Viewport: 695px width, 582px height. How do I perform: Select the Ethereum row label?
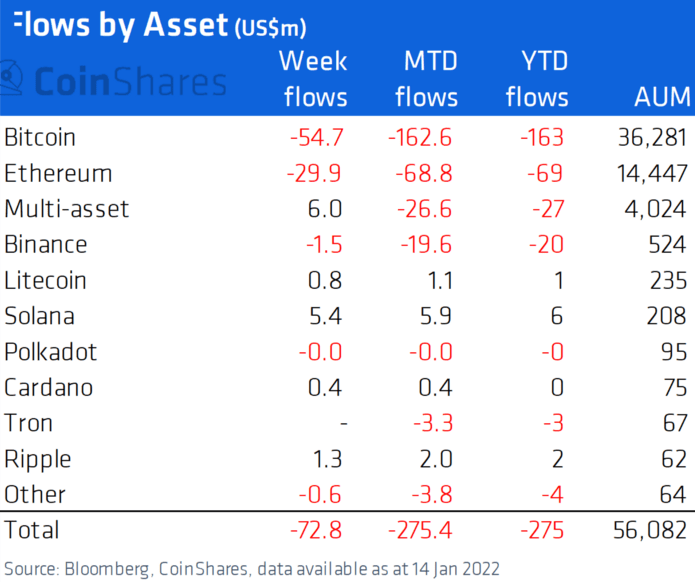[58, 173]
